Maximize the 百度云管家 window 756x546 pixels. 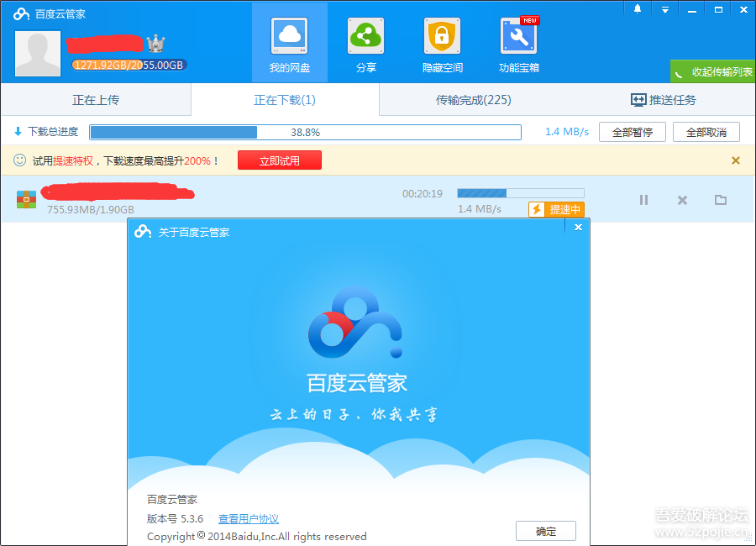pyautogui.click(x=718, y=9)
